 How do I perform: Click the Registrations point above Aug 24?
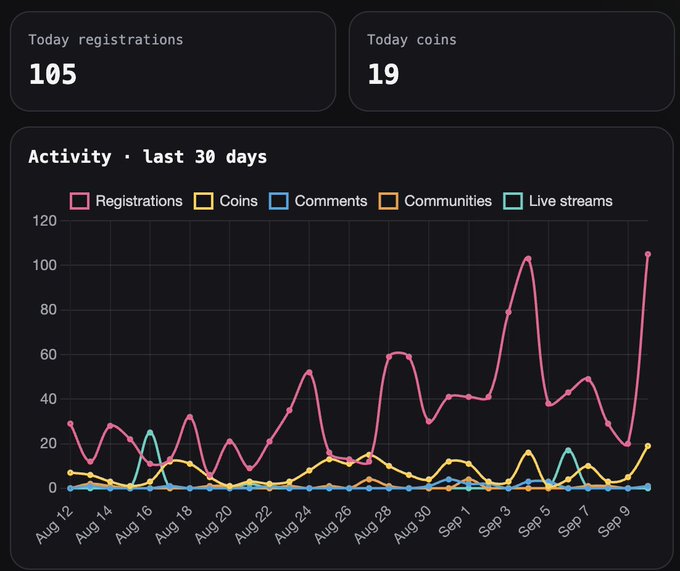point(309,372)
